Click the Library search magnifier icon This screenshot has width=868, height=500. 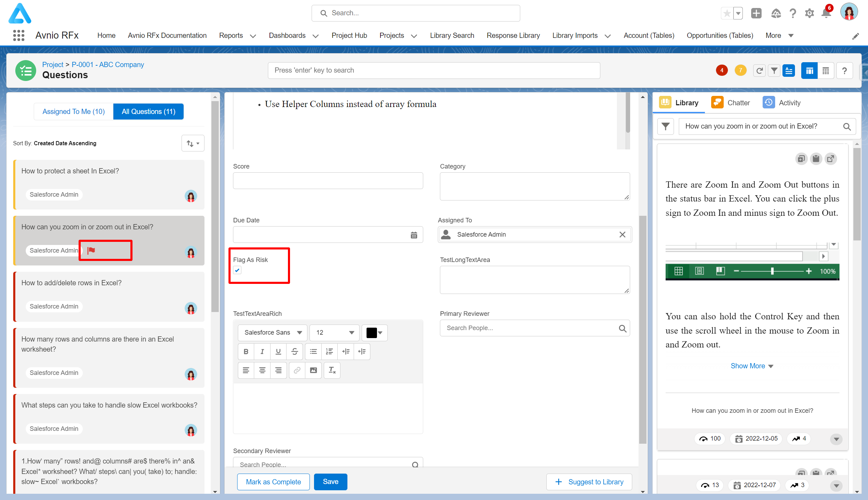847,127
